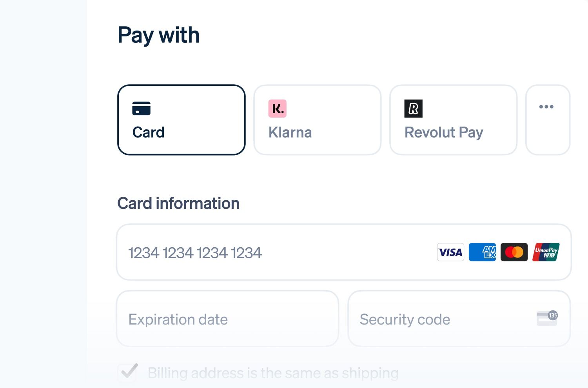Click into the Expiration date field
Viewport: 588px width, 388px height.
227,319
